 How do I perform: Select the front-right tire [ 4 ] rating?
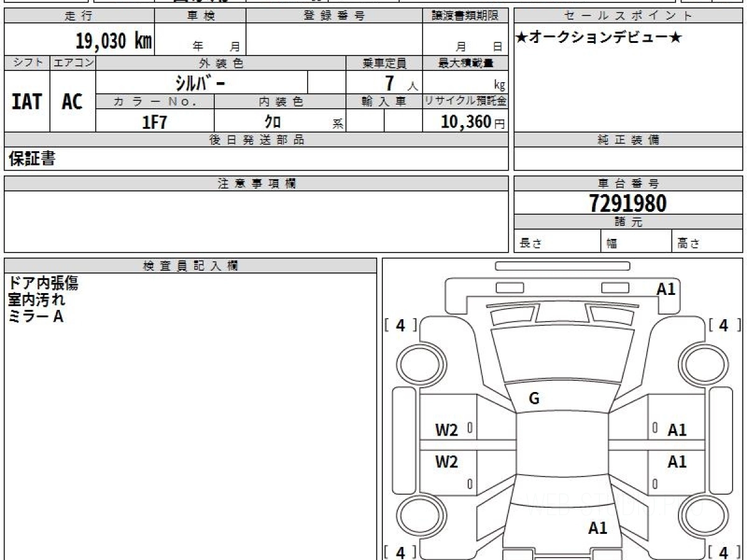[725, 325]
